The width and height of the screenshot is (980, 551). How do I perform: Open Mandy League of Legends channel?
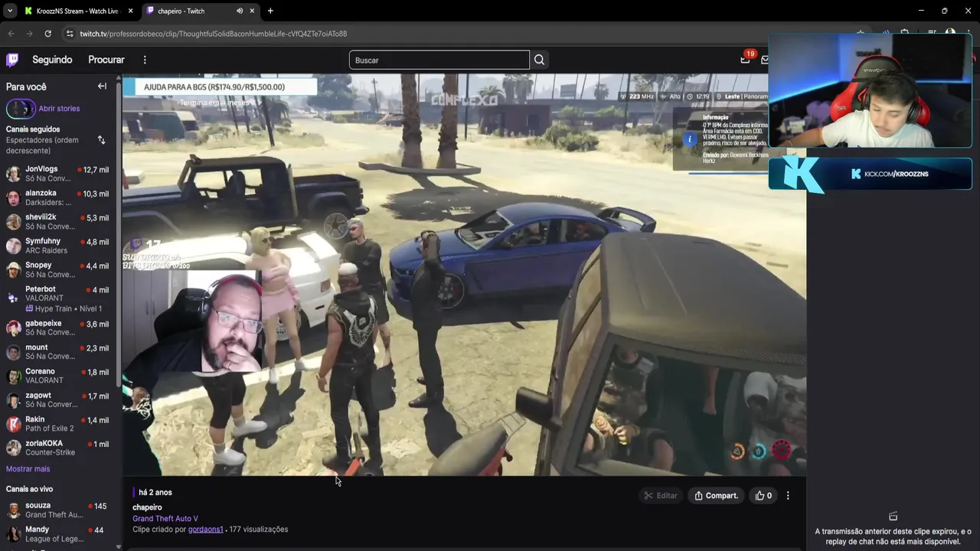(59, 533)
